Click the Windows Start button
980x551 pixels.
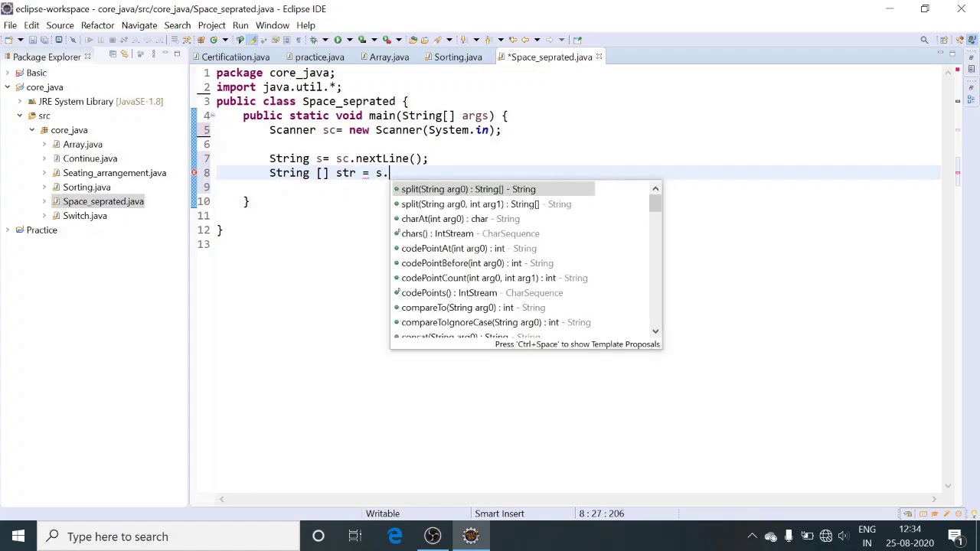click(x=18, y=536)
